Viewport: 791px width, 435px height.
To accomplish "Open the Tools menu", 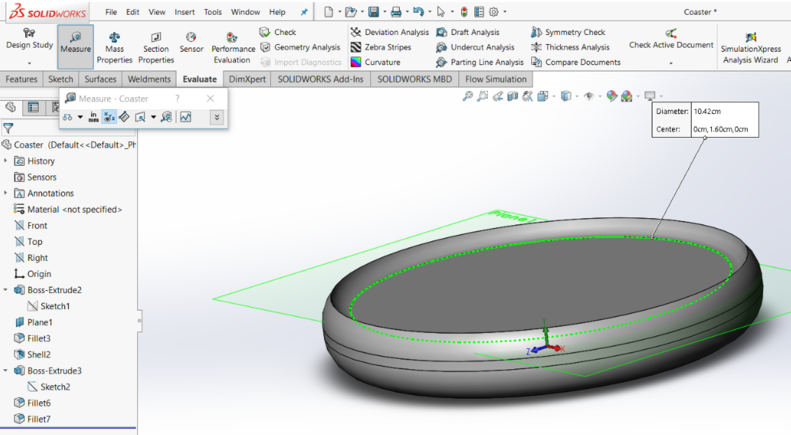I will (212, 12).
